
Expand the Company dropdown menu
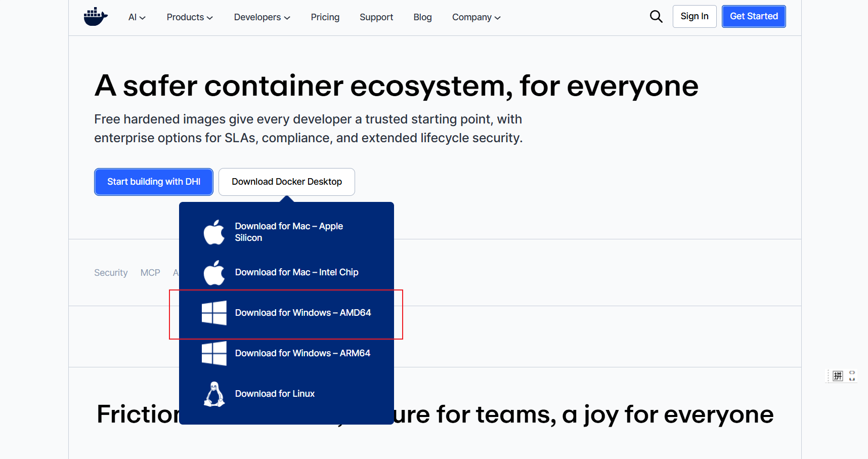pyautogui.click(x=476, y=17)
